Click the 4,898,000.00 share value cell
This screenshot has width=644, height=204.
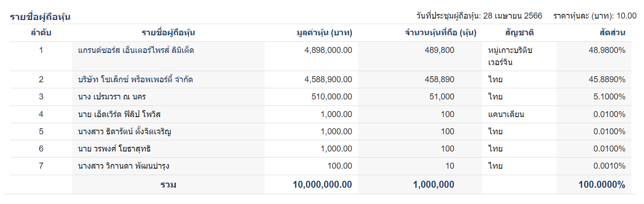point(328,50)
